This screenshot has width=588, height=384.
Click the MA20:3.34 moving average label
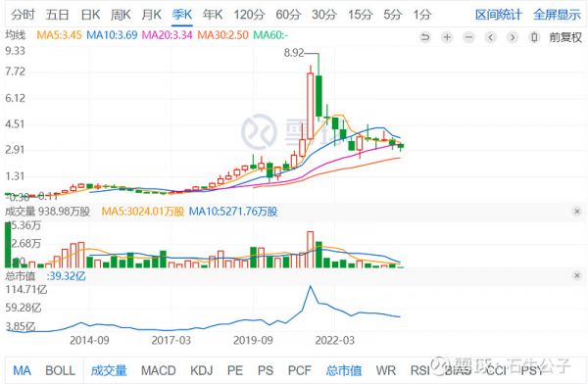click(168, 35)
